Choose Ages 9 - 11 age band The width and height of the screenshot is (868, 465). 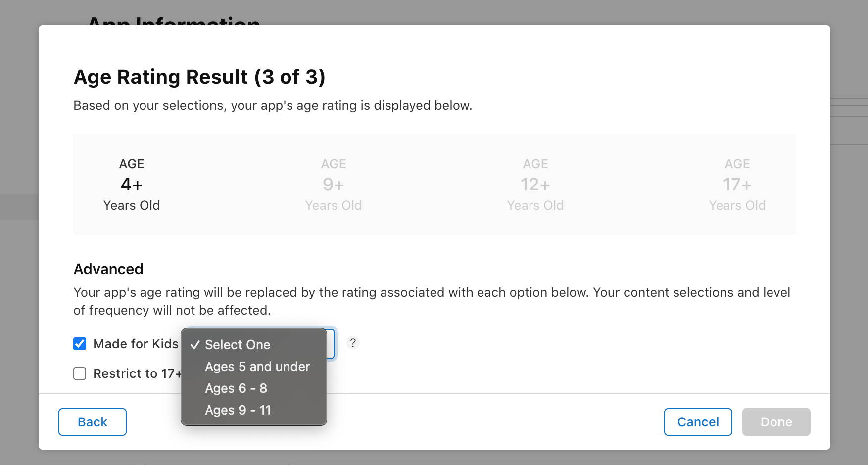tap(238, 410)
